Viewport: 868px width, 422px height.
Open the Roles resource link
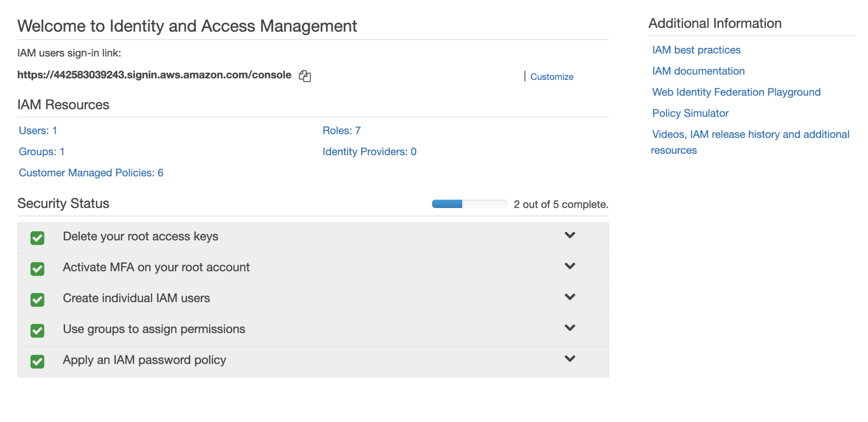pyautogui.click(x=341, y=130)
